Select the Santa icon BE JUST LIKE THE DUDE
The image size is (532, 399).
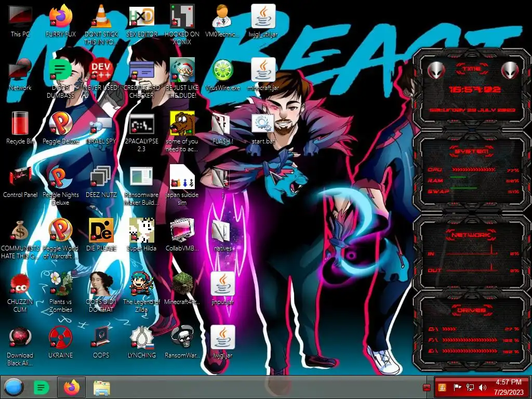pyautogui.click(x=182, y=78)
